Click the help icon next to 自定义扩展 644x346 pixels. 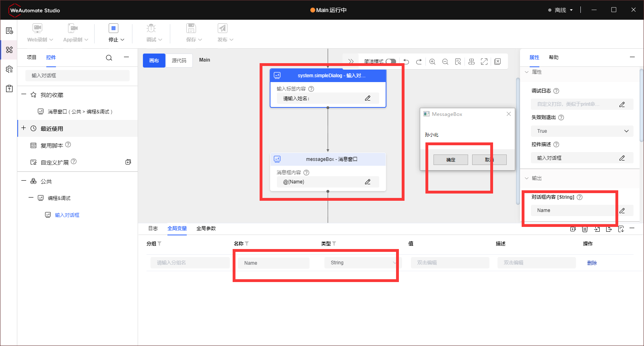click(x=74, y=162)
